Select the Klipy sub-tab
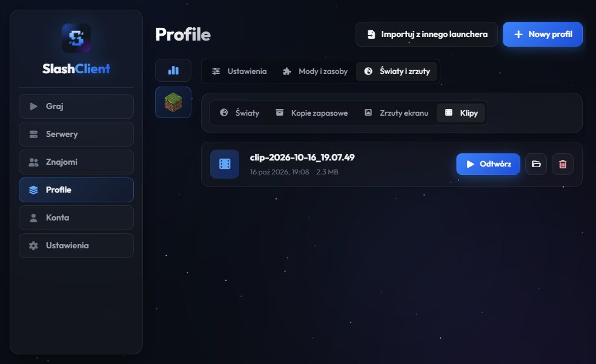The width and height of the screenshot is (596, 364). point(461,113)
